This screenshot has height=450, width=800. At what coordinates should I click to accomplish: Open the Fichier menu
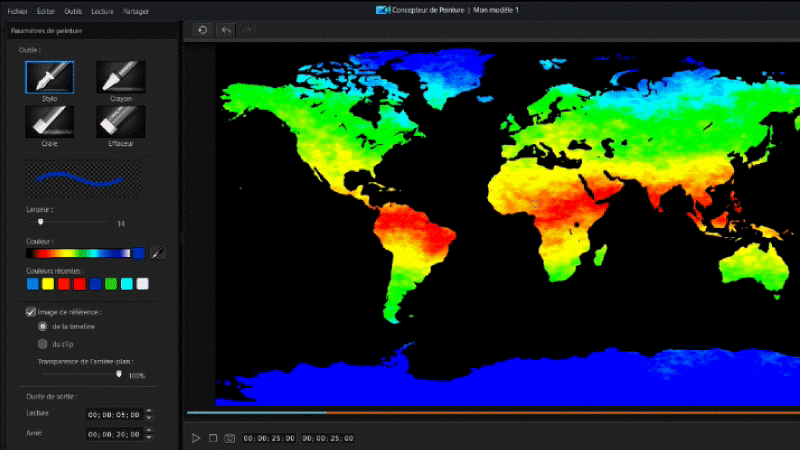[x=17, y=10]
